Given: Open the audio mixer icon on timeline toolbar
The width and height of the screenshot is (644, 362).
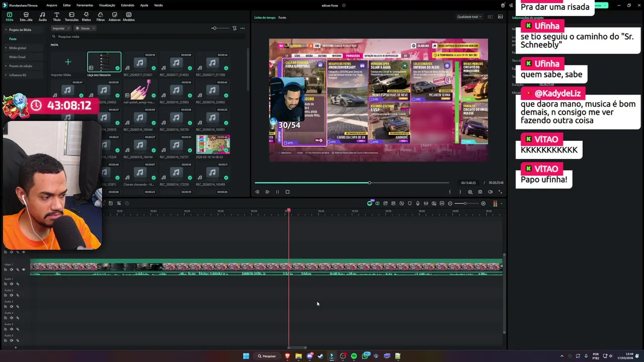Looking at the screenshot, I should point(426,203).
